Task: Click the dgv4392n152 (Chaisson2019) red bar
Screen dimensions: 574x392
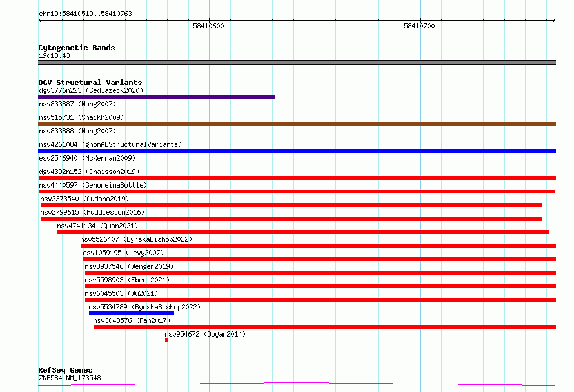Action: [297, 178]
